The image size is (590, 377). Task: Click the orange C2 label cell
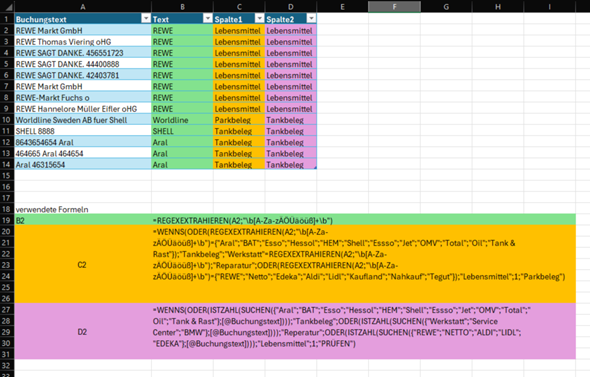[83, 265]
